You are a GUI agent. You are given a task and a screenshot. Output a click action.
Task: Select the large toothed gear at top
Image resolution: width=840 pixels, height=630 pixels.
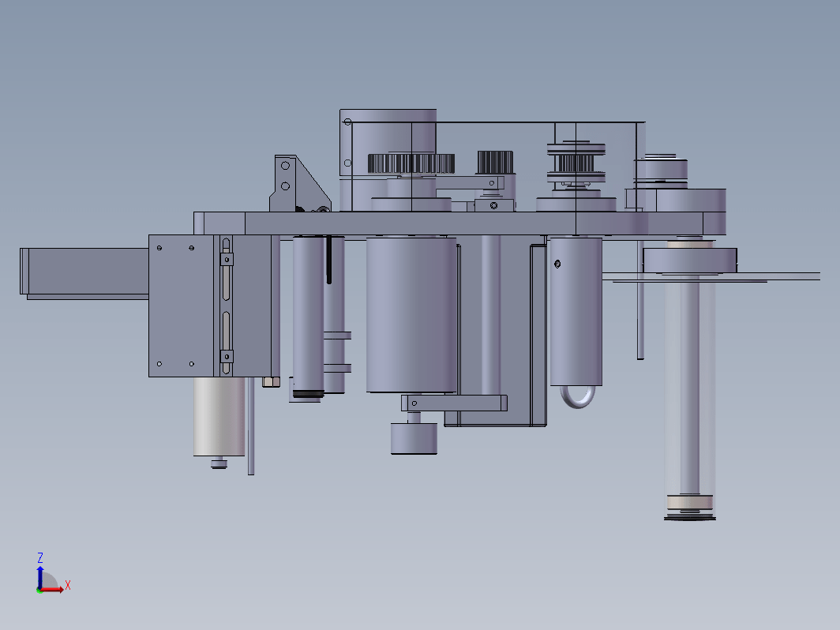pos(411,163)
